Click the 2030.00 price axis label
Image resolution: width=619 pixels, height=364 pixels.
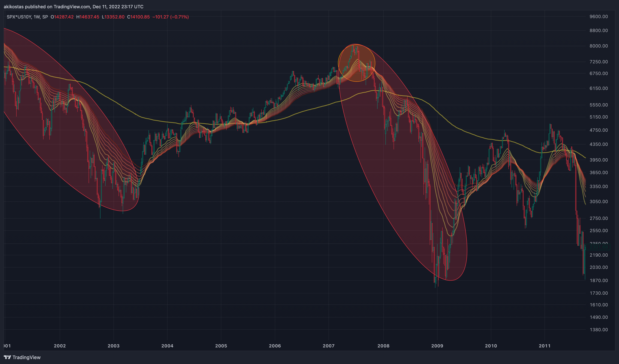[599, 267]
